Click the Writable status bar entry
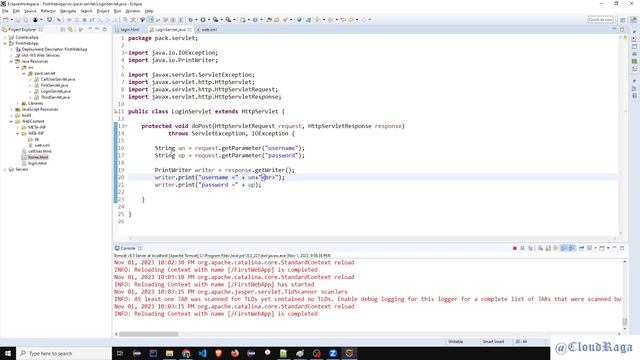Screen dimensions: 640x360 coord(456,342)
